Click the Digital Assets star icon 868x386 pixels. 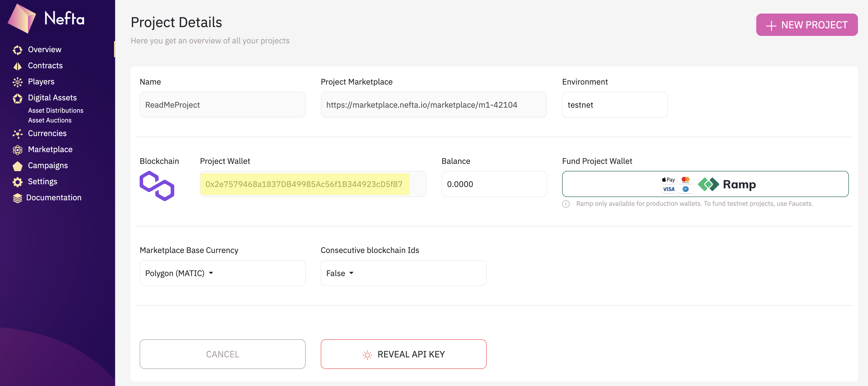tap(18, 98)
